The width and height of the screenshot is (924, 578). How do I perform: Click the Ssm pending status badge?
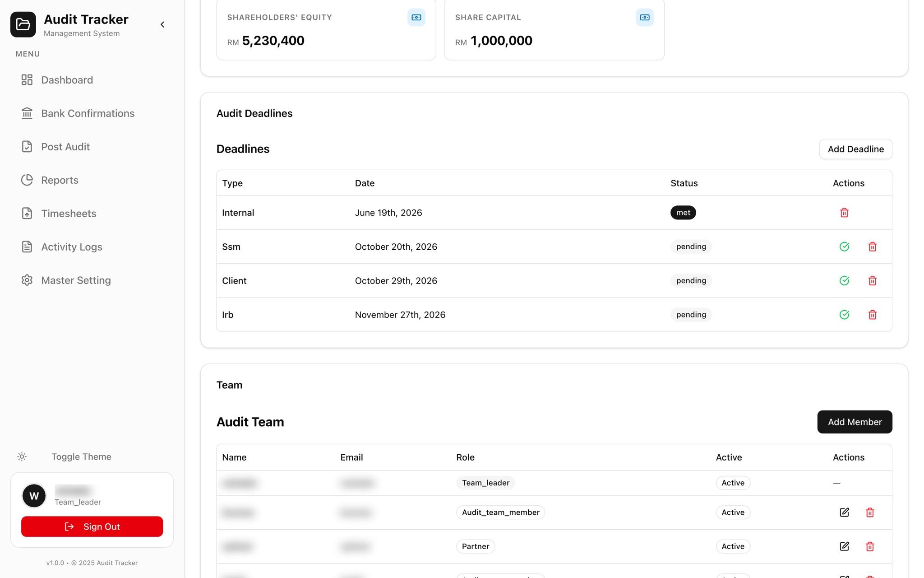click(691, 247)
